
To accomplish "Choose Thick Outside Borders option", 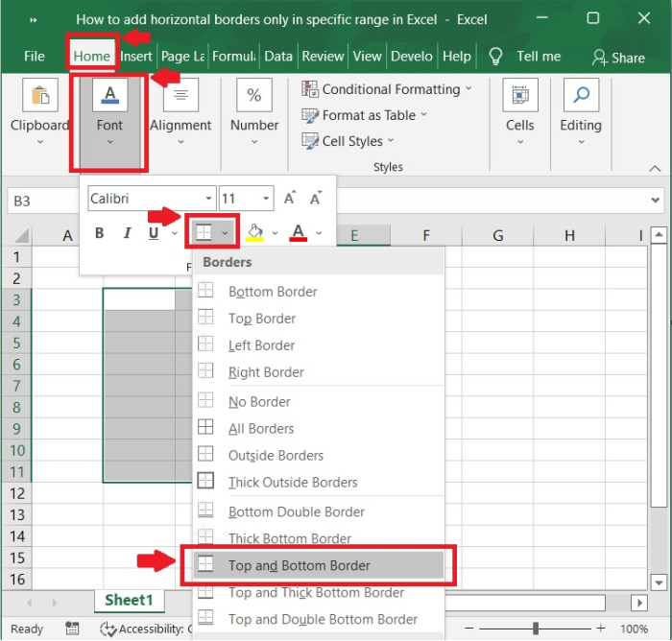I will [x=319, y=482].
